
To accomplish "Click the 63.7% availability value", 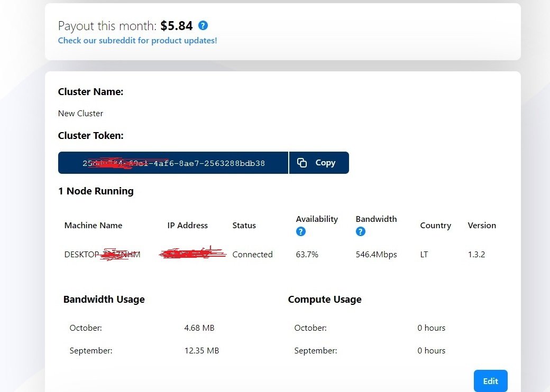I will tap(307, 254).
